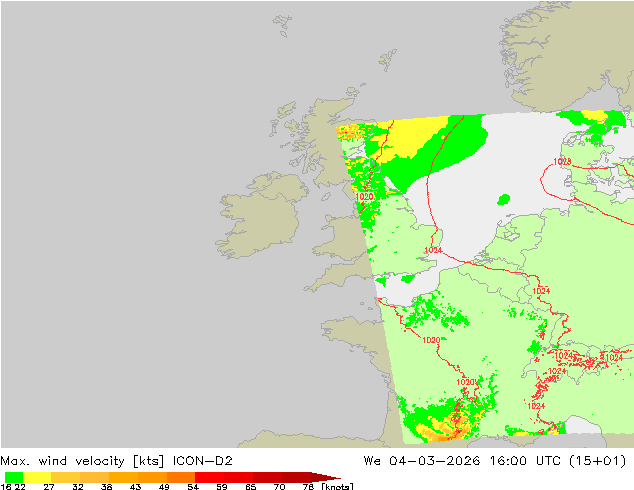Click the legend value '49'
634x490 pixels.
[x=164, y=487]
